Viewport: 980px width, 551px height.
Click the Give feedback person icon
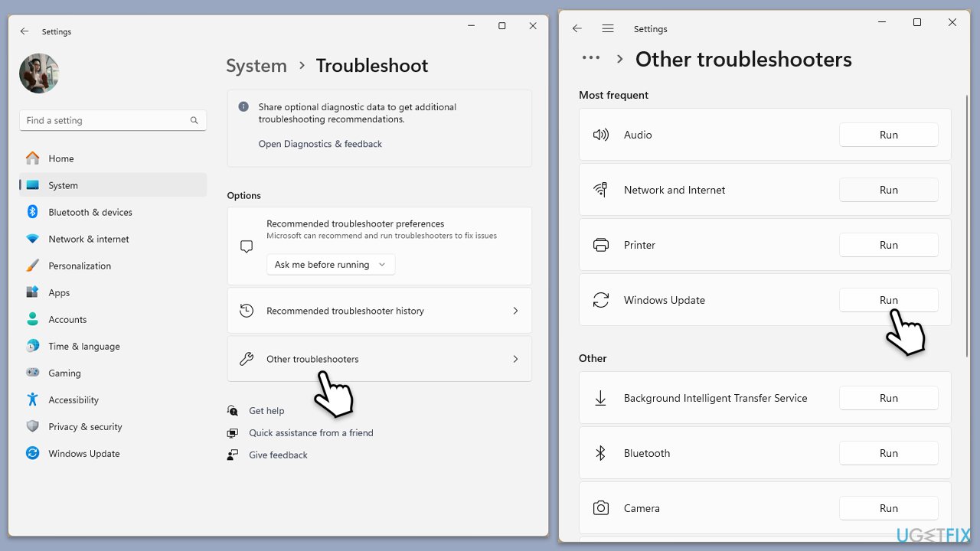click(x=233, y=455)
